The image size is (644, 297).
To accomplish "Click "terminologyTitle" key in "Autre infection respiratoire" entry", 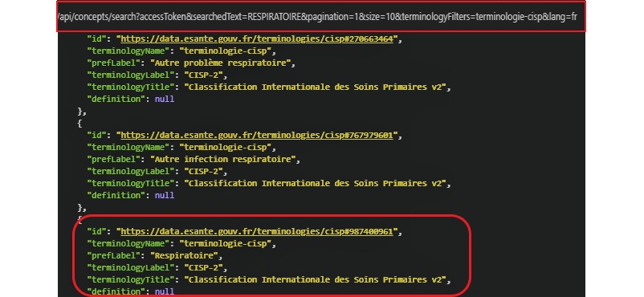I will click(x=131, y=183).
